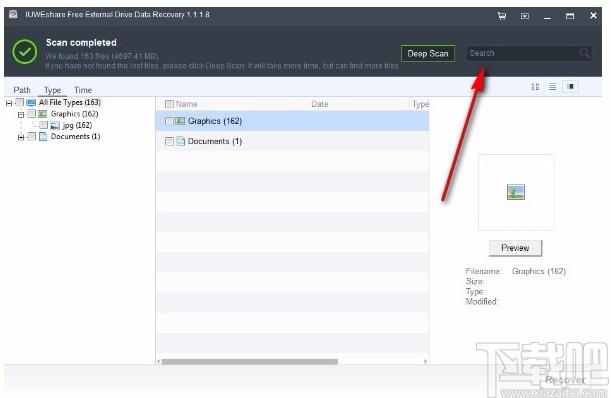611x398 pixels.
Task: Click the green scan completed checkmark icon
Action: click(x=25, y=52)
